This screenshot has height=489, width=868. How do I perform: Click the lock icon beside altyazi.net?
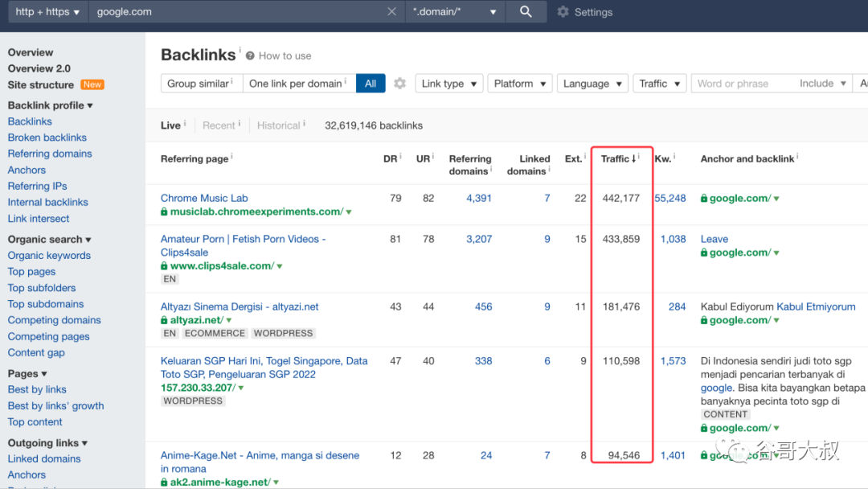click(x=164, y=320)
